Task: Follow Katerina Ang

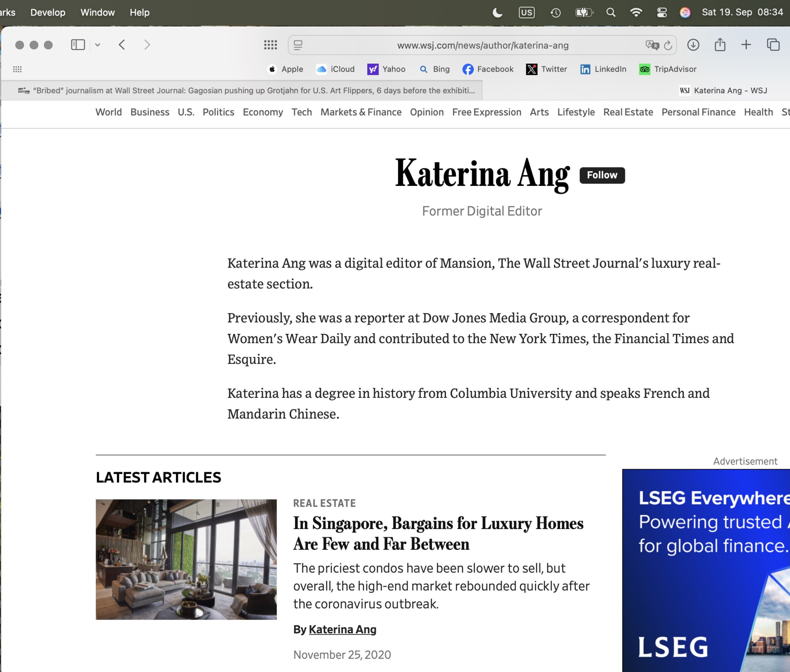Action: (602, 175)
